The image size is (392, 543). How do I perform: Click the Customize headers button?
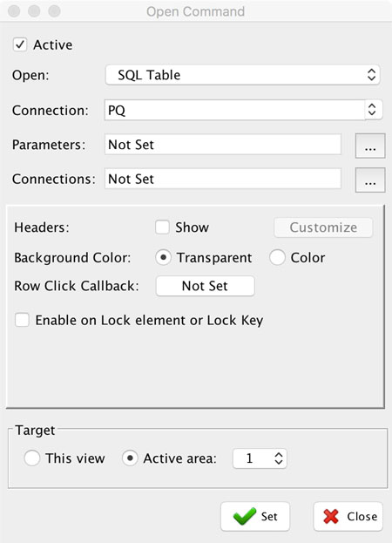click(323, 227)
